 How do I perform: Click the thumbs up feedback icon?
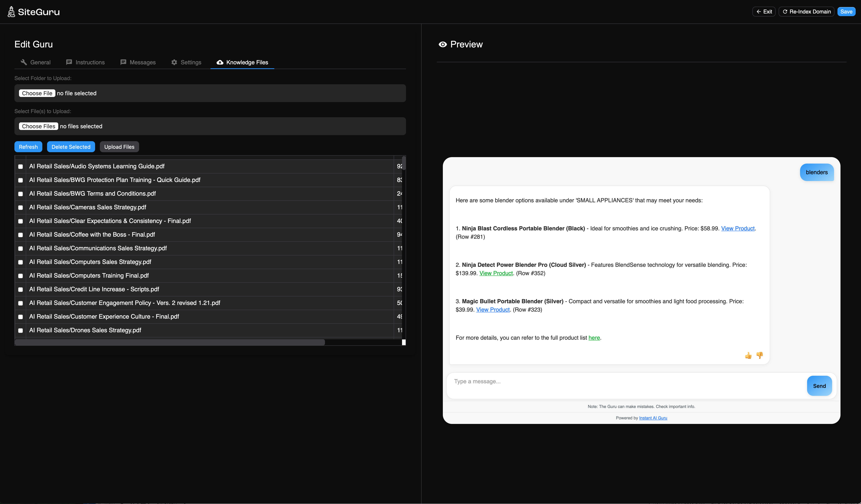[748, 355]
